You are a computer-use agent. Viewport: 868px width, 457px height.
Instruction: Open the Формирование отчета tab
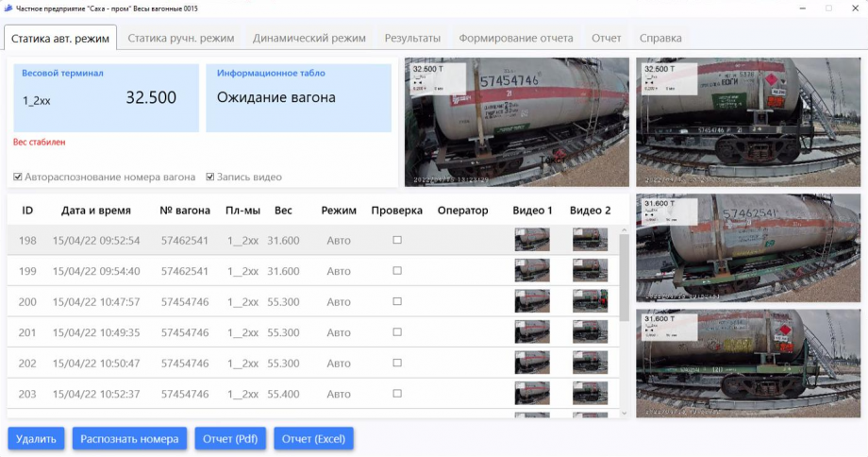515,39
